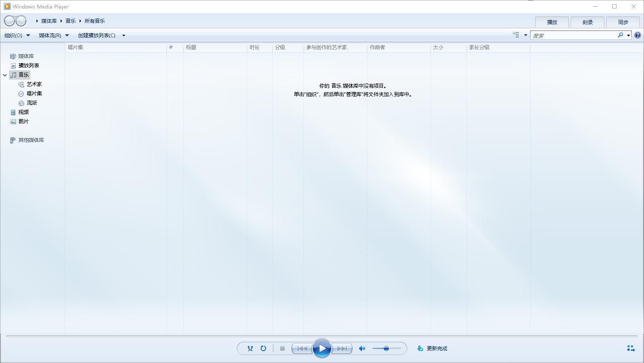Open the Help question mark icon

(637, 36)
